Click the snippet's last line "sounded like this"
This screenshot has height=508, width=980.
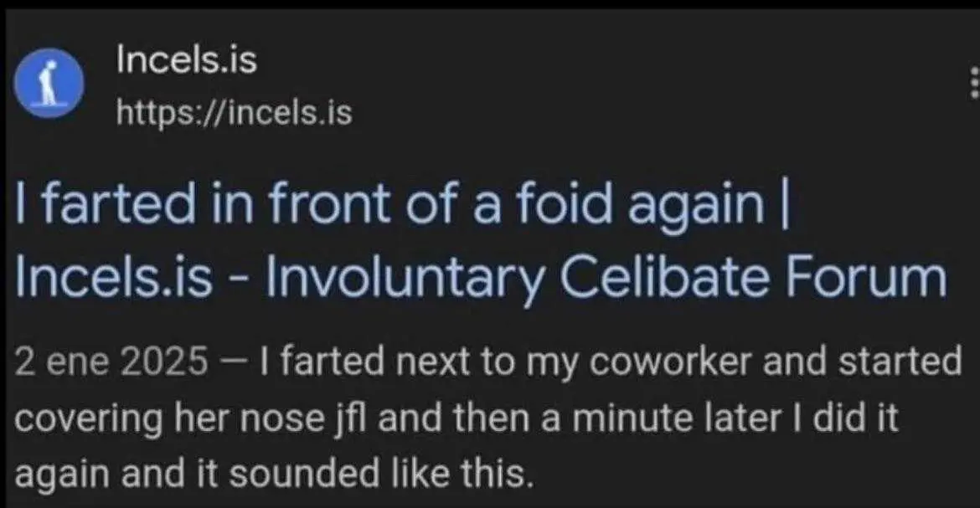point(377,474)
